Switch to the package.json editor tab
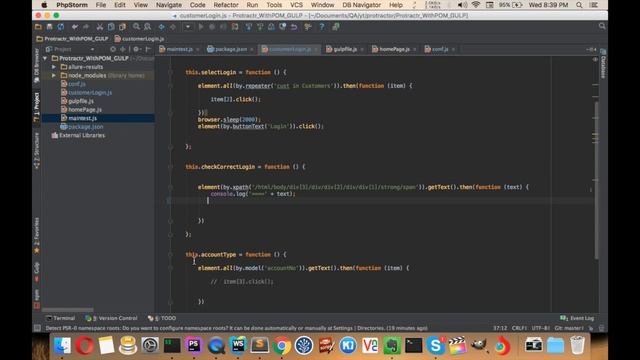Image resolution: width=640 pixels, height=360 pixels. tap(231, 49)
